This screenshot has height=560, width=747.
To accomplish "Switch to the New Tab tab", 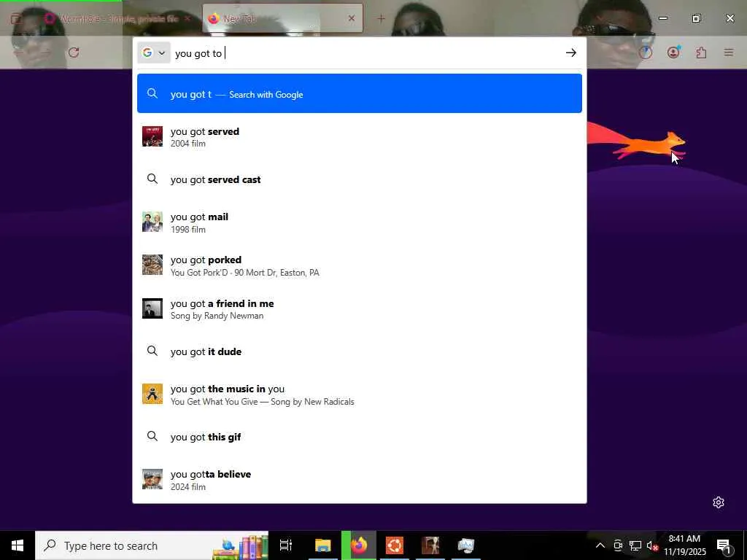I will click(282, 18).
